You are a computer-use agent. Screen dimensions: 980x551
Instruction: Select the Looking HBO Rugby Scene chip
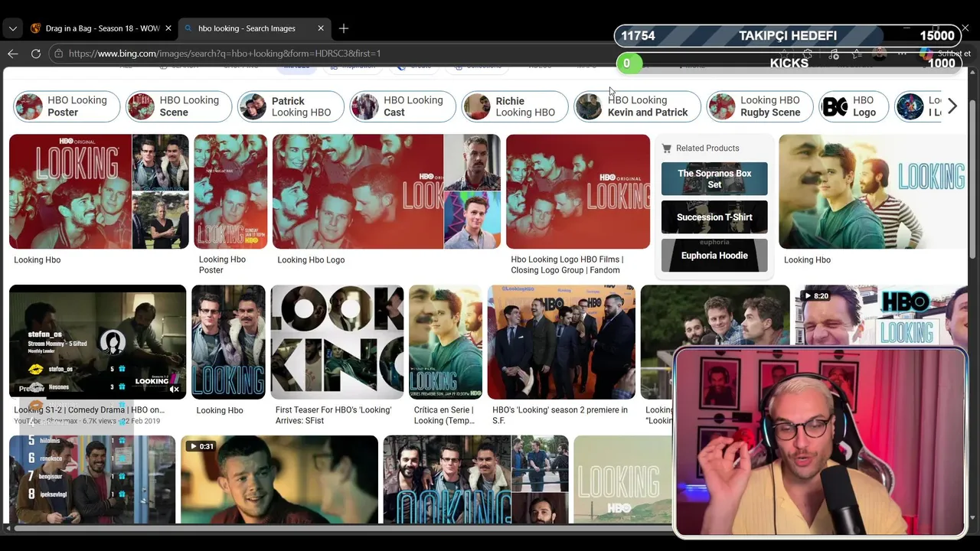pyautogui.click(x=759, y=106)
